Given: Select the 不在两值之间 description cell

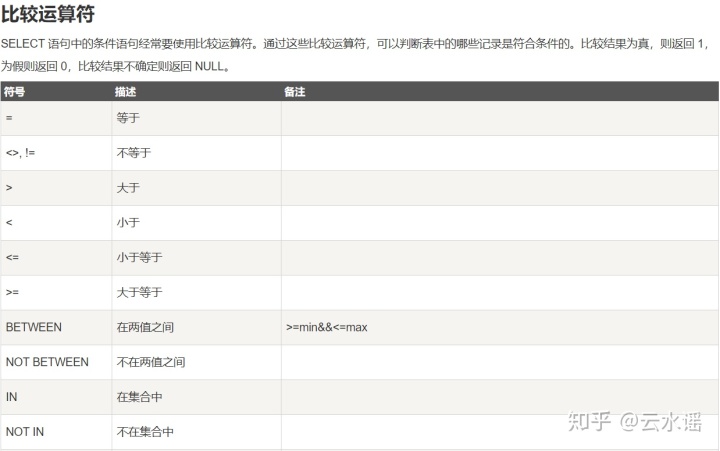Looking at the screenshot, I should pyautogui.click(x=197, y=362).
